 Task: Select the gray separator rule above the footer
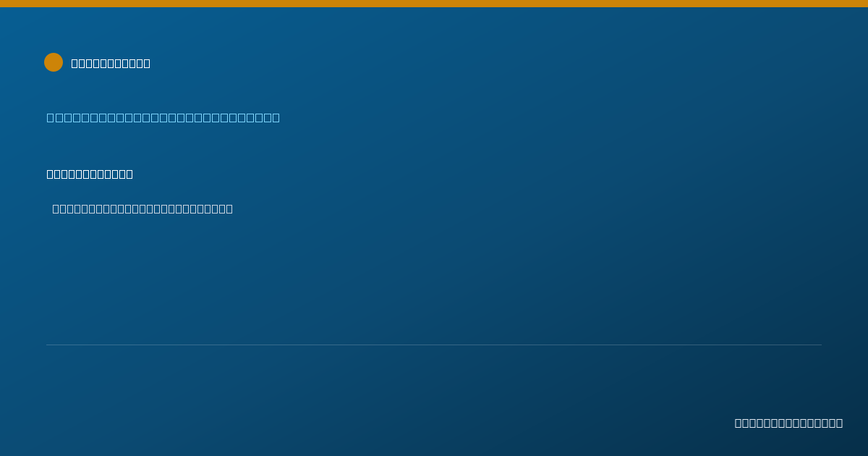pos(434,345)
